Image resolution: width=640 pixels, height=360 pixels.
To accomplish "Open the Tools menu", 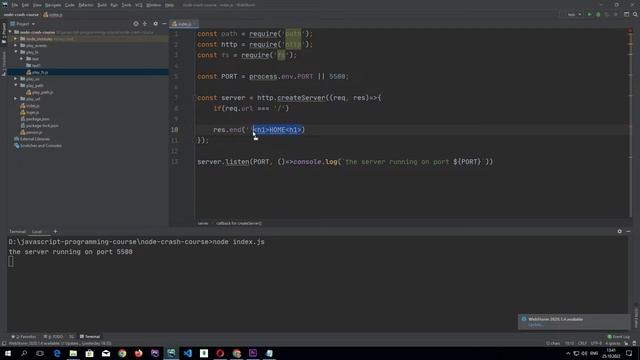I will click(x=126, y=5).
